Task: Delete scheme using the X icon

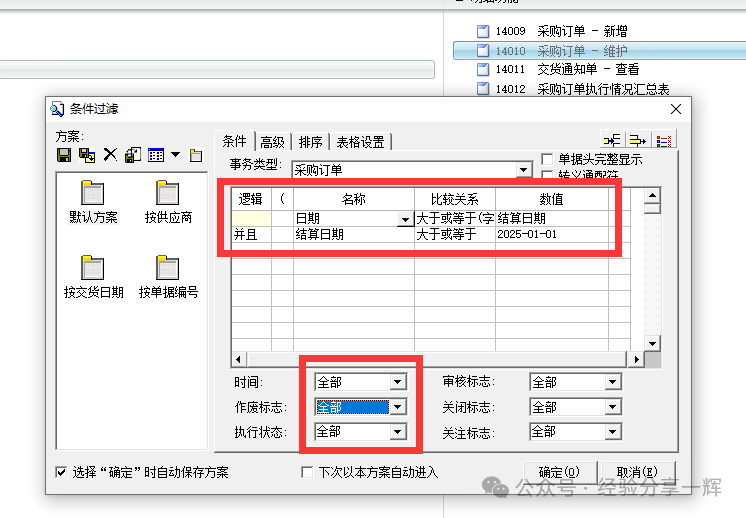Action: [110, 155]
